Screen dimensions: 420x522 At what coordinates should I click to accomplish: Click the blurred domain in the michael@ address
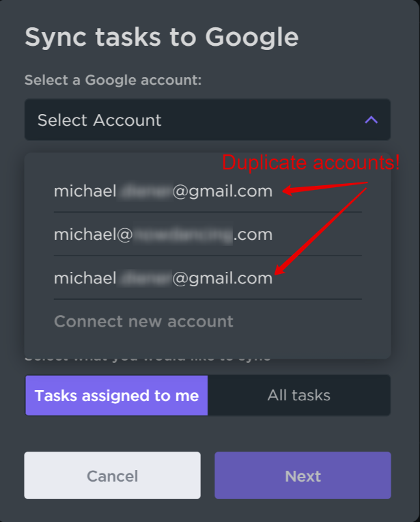coord(183,235)
